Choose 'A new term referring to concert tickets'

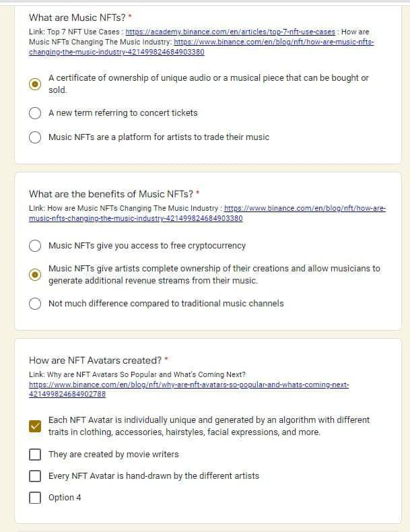[x=35, y=113]
